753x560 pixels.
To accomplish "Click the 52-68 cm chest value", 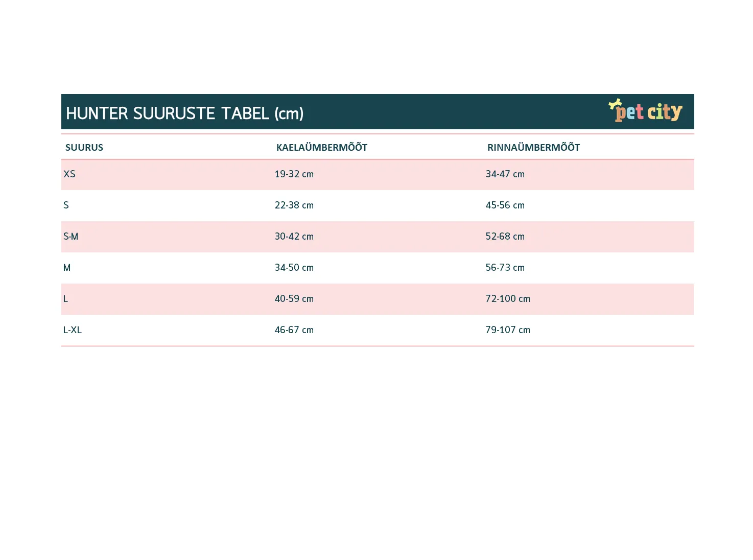I will point(505,237).
